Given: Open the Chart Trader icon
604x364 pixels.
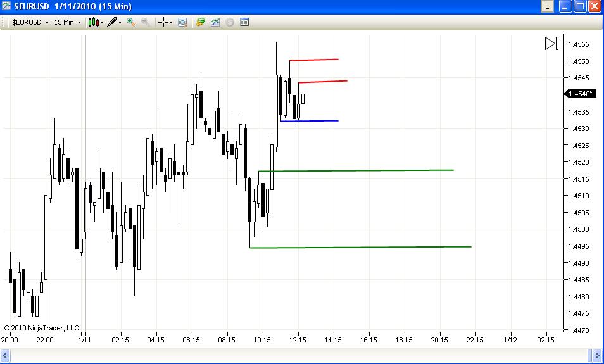Looking at the screenshot, I should 200,22.
